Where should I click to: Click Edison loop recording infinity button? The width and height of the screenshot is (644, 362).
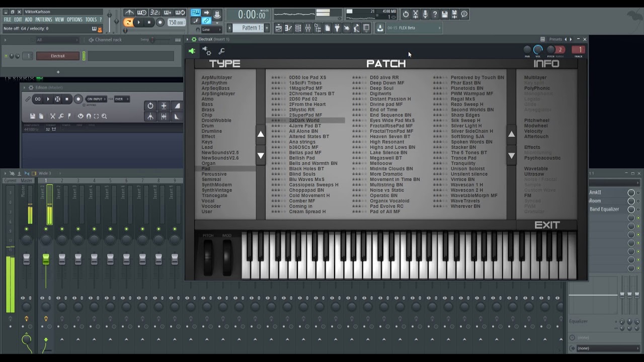point(38,99)
